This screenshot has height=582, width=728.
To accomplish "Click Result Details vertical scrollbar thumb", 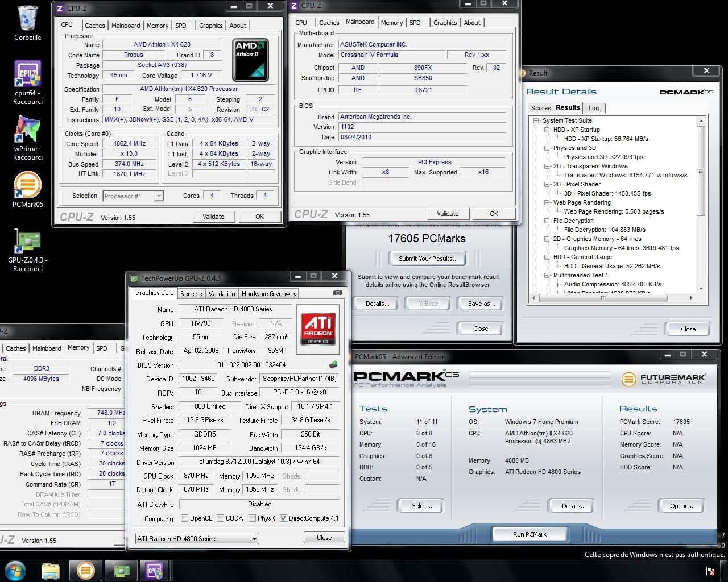I will coord(701,171).
